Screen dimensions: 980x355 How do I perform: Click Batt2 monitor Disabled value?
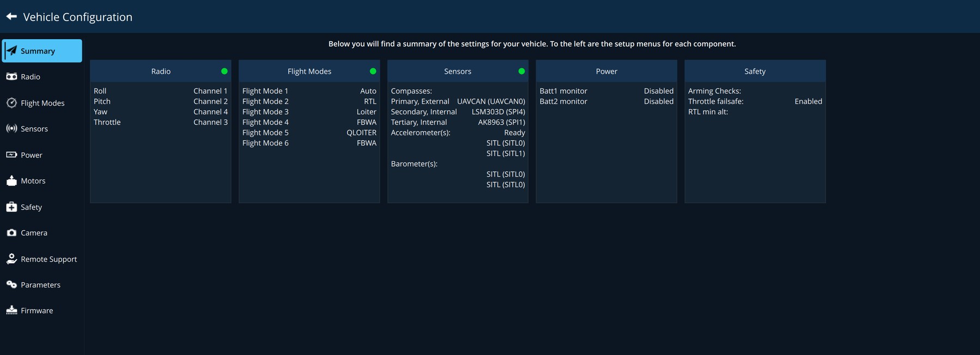659,101
